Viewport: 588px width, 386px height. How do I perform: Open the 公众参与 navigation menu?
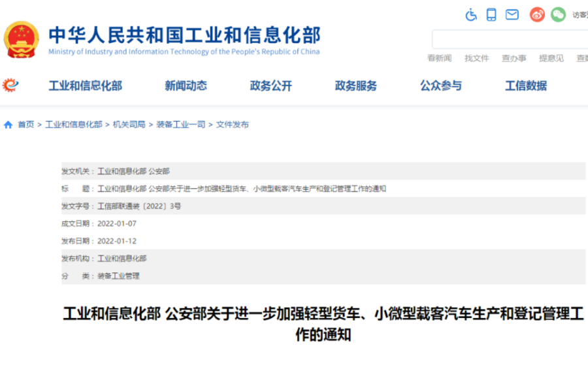tap(441, 86)
